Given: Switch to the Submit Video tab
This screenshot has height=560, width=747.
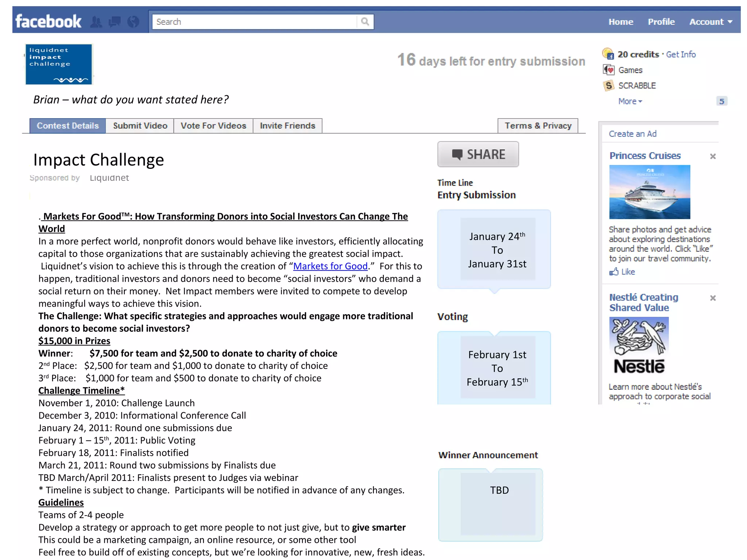Looking at the screenshot, I should (140, 126).
